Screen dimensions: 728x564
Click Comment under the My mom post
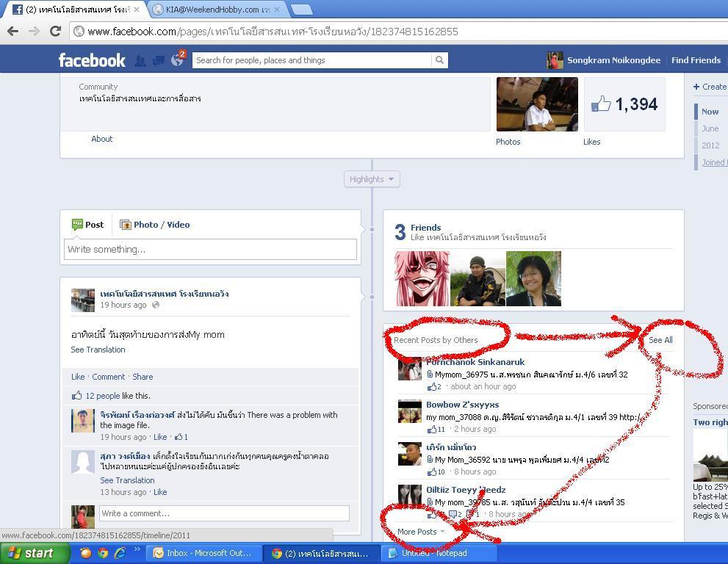(x=108, y=377)
